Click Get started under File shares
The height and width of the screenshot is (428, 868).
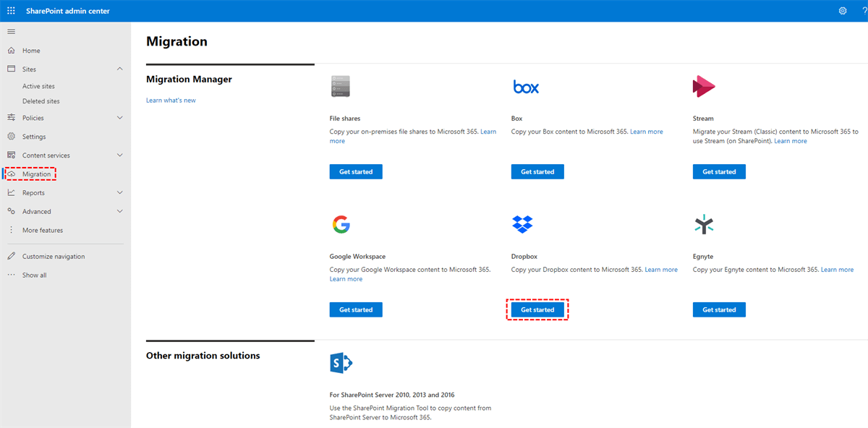356,172
